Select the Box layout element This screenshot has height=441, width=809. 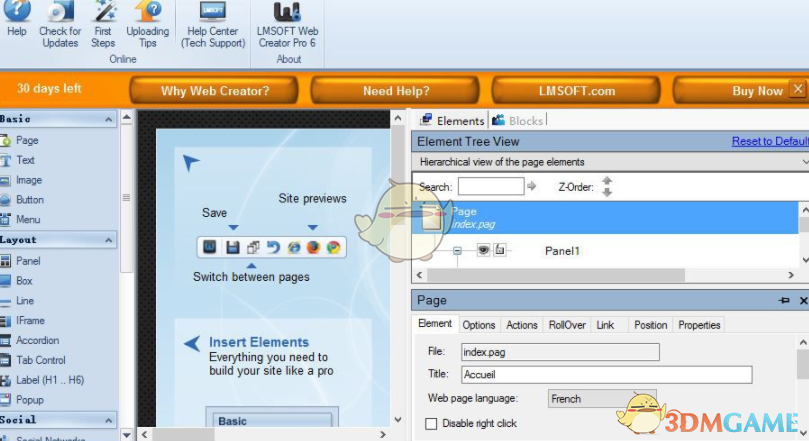[18, 281]
